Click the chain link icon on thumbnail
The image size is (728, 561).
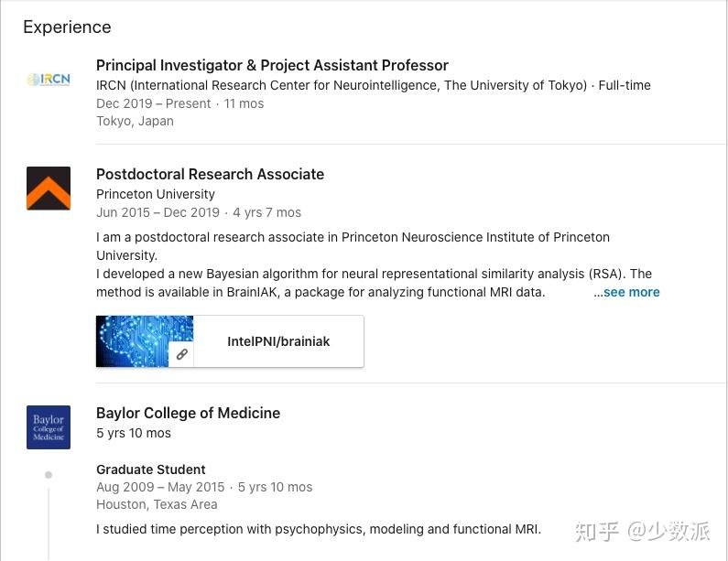(x=182, y=354)
